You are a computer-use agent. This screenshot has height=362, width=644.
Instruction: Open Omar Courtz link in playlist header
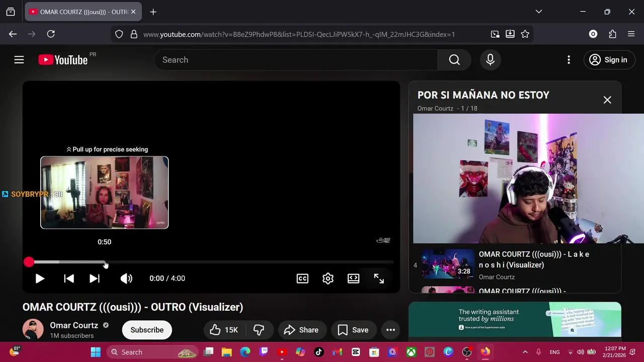tap(435, 109)
